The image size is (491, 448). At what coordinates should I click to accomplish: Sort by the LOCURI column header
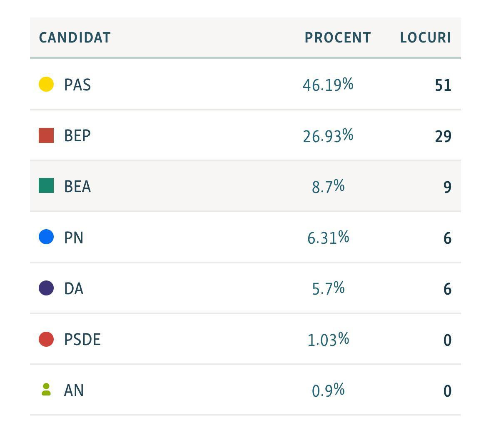426,38
